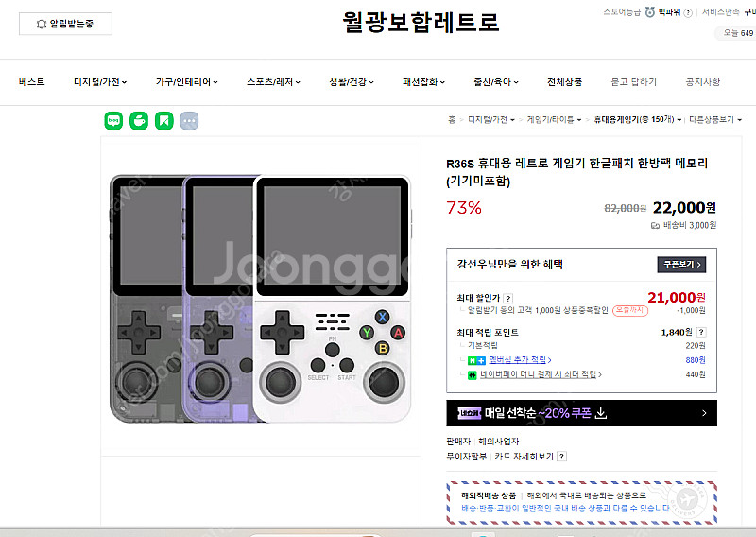The width and height of the screenshot is (756, 537).
Task: Open the 전체상품 menu item
Action: [x=564, y=82]
